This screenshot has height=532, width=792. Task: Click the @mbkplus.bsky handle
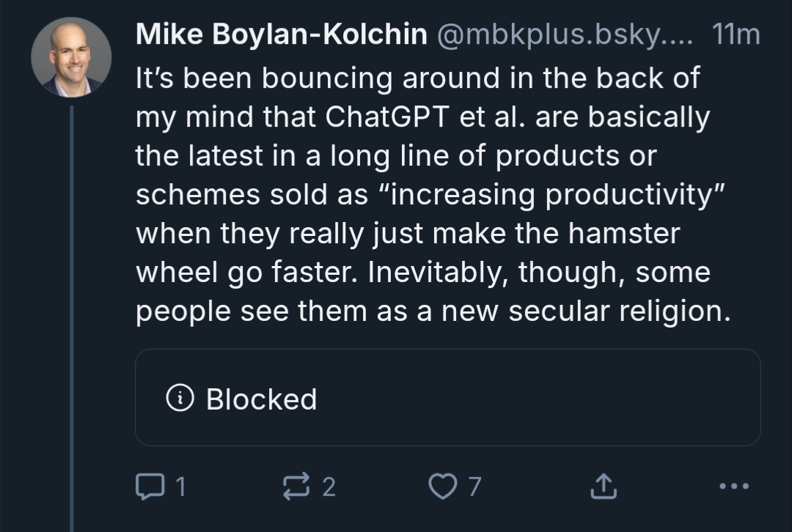pyautogui.click(x=566, y=35)
